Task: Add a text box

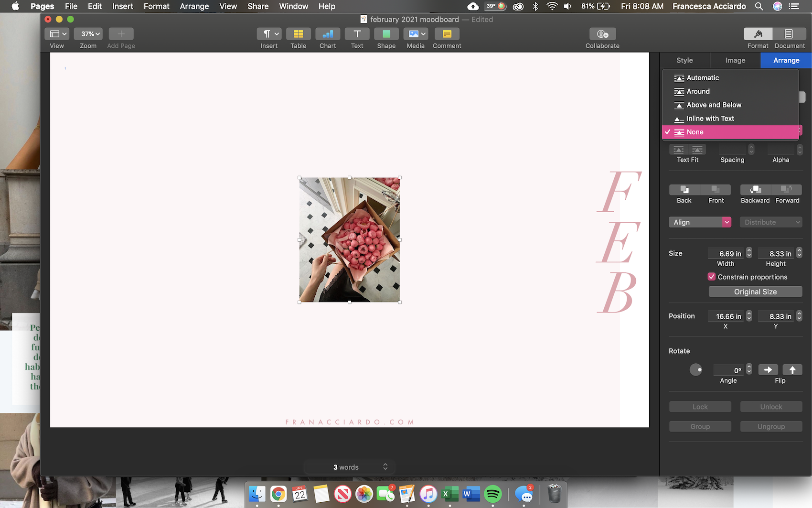Action: (x=357, y=34)
